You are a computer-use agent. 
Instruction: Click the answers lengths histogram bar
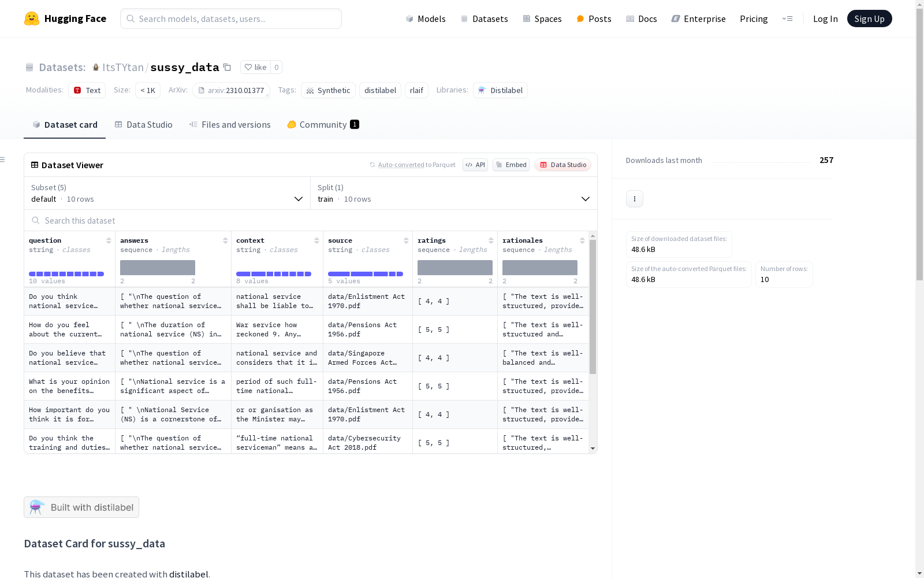pyautogui.click(x=158, y=268)
